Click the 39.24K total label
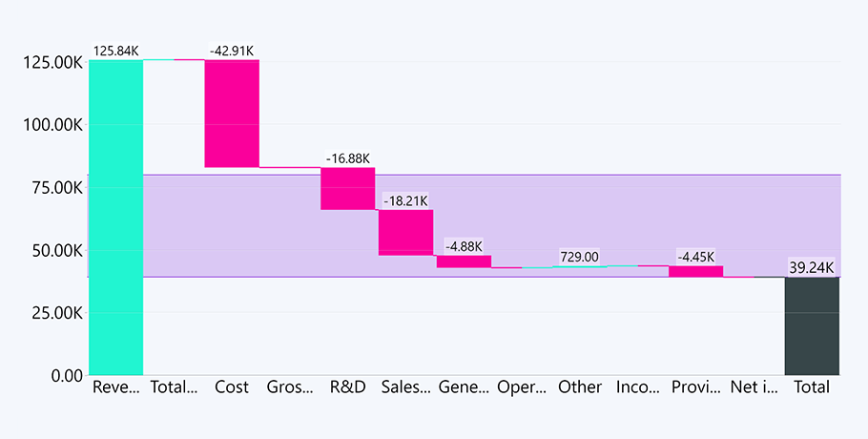 click(812, 267)
